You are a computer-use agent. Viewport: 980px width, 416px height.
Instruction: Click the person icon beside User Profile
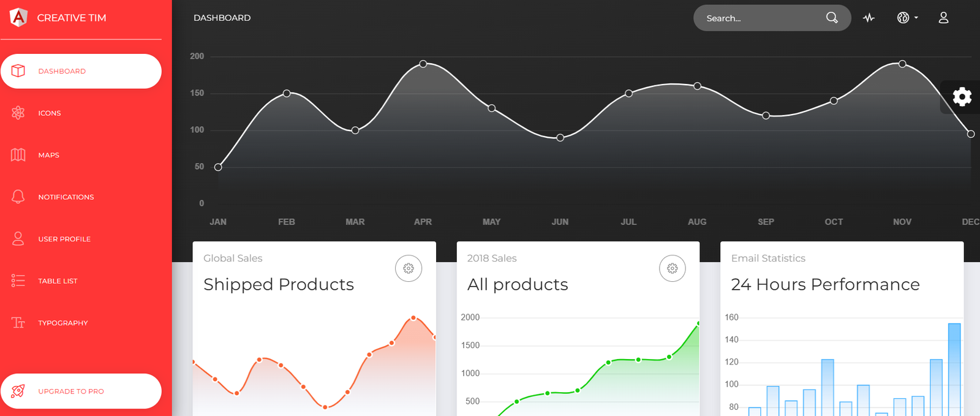pyautogui.click(x=18, y=239)
